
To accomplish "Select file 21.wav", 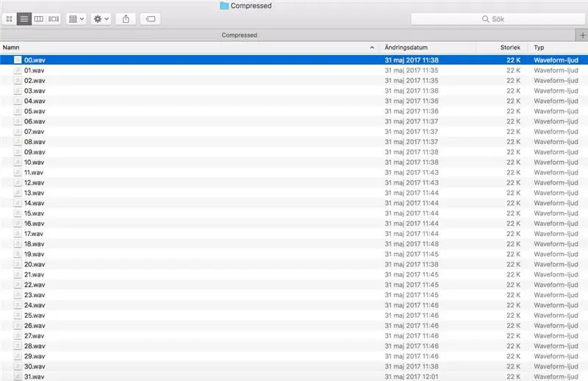I will click(x=294, y=274).
